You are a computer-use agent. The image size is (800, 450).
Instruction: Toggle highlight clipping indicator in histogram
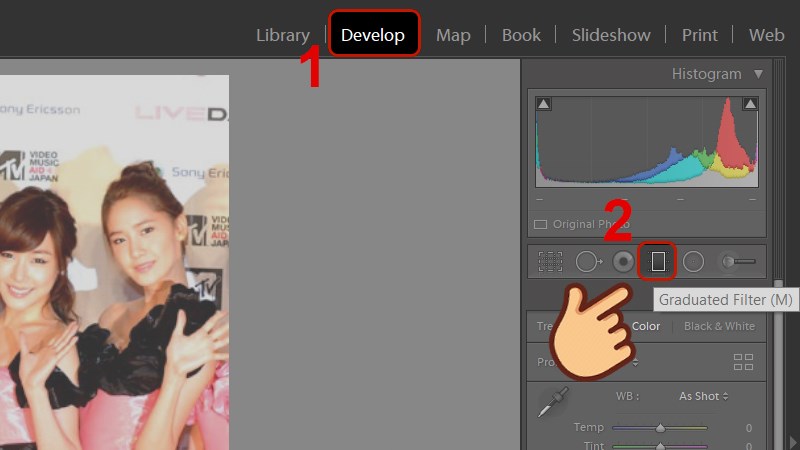[x=750, y=104]
